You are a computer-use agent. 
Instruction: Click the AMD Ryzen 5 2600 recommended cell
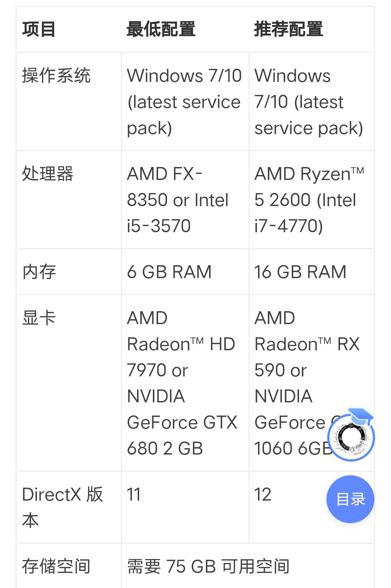tap(312, 200)
